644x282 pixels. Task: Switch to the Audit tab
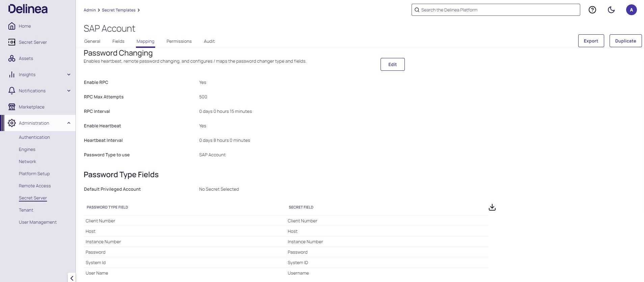tap(209, 41)
